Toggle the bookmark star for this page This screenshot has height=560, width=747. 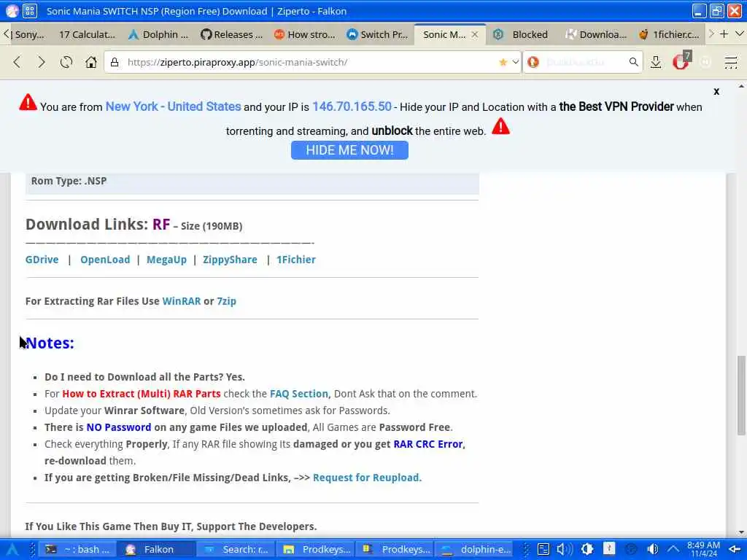point(503,62)
